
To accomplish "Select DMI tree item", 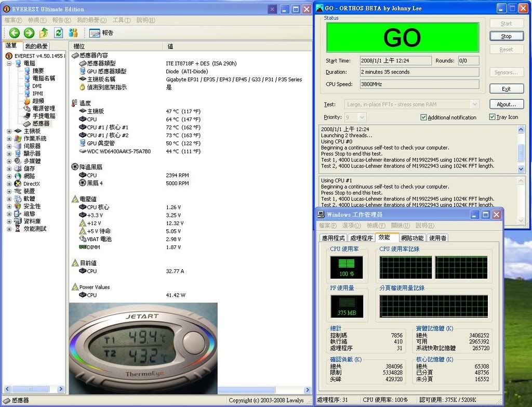I will pyautogui.click(x=37, y=86).
